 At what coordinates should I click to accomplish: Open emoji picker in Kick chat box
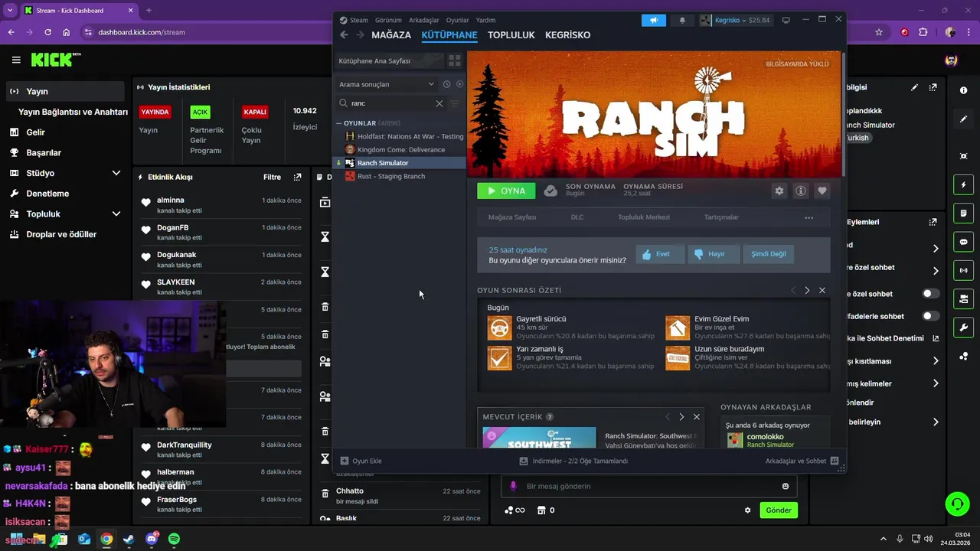point(786,486)
